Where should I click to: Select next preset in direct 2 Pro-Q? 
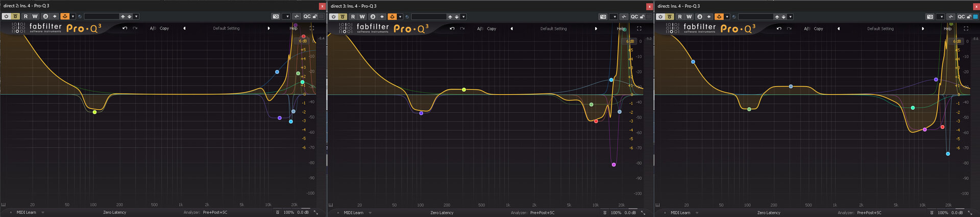pos(268,28)
